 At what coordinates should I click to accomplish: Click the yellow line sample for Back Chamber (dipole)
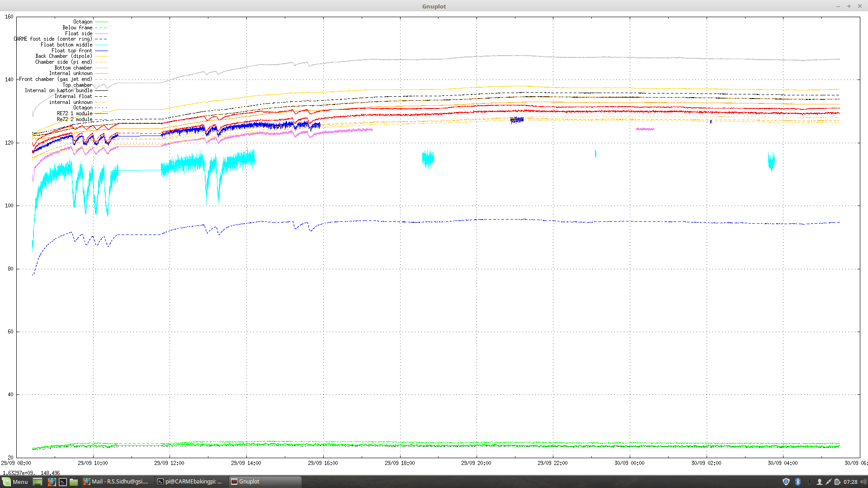[100, 56]
